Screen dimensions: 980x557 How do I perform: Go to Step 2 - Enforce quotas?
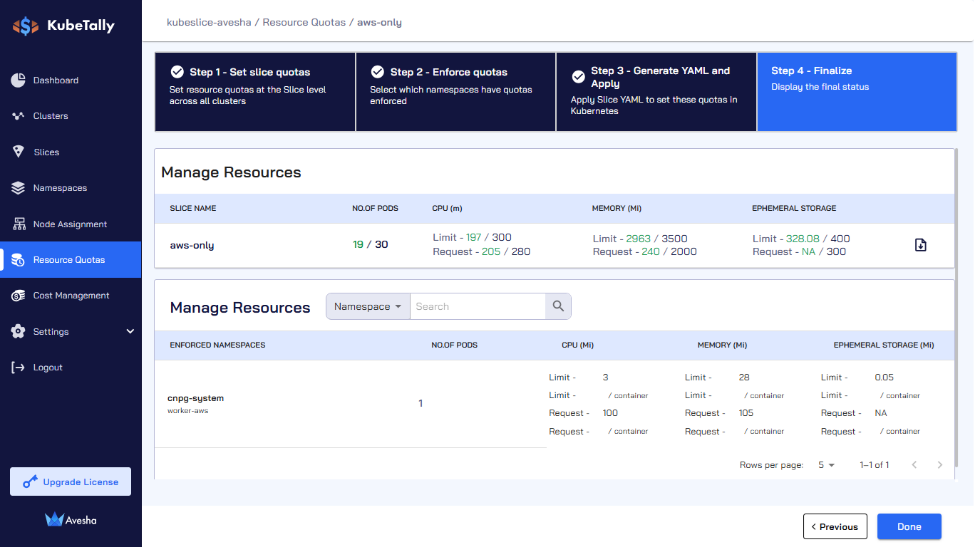455,92
